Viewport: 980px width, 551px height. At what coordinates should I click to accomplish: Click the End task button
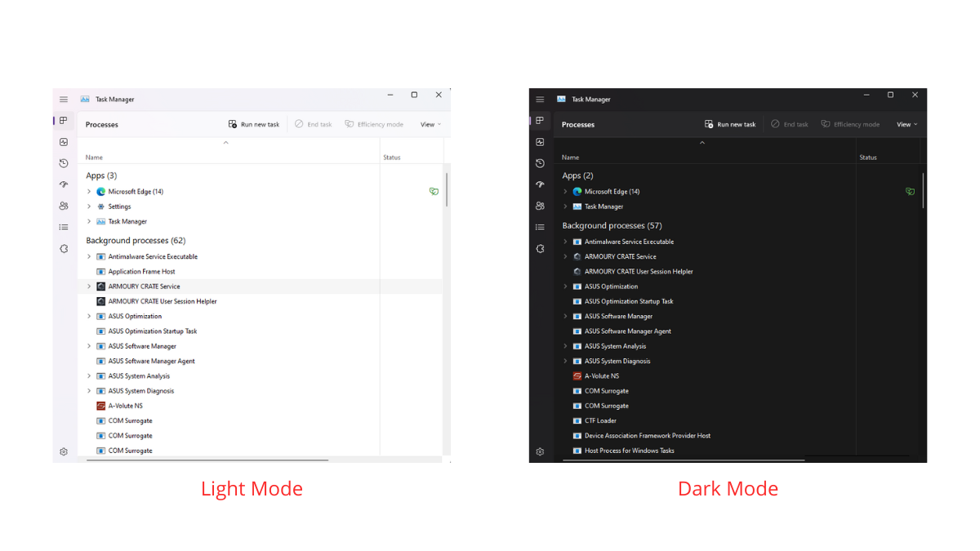tap(313, 123)
